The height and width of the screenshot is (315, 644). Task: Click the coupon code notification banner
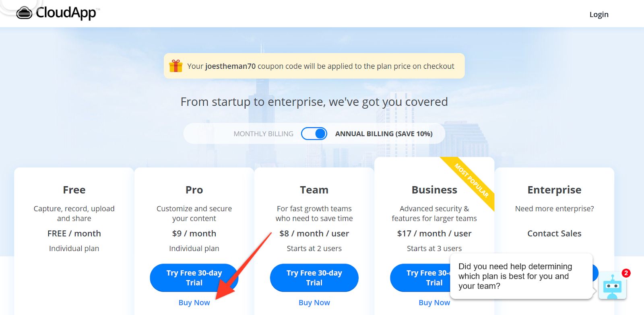point(314,66)
